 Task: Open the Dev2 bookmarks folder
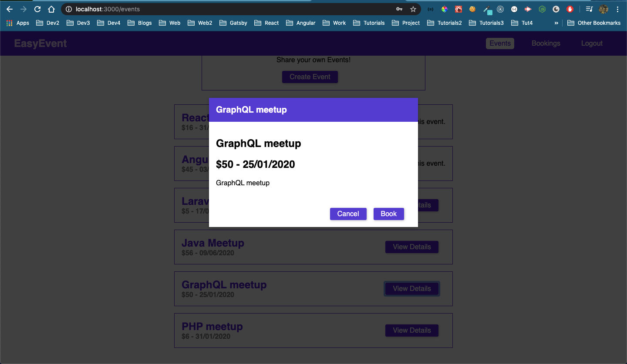tap(48, 23)
